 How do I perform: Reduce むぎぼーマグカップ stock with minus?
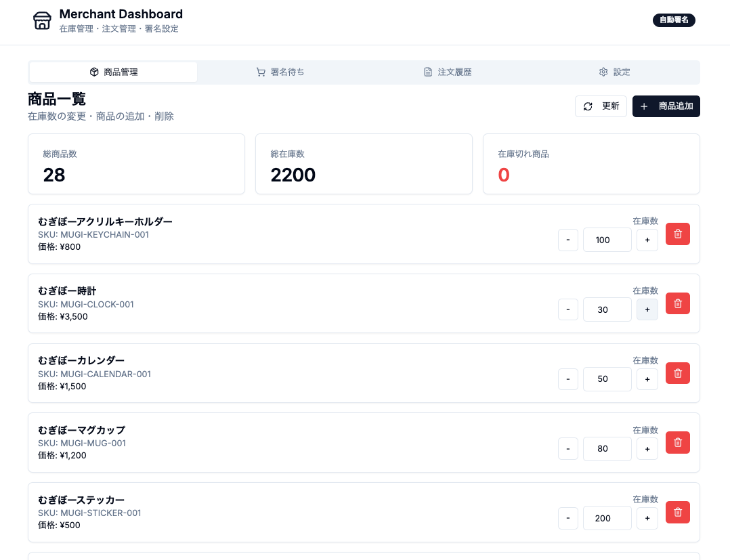tap(567, 448)
